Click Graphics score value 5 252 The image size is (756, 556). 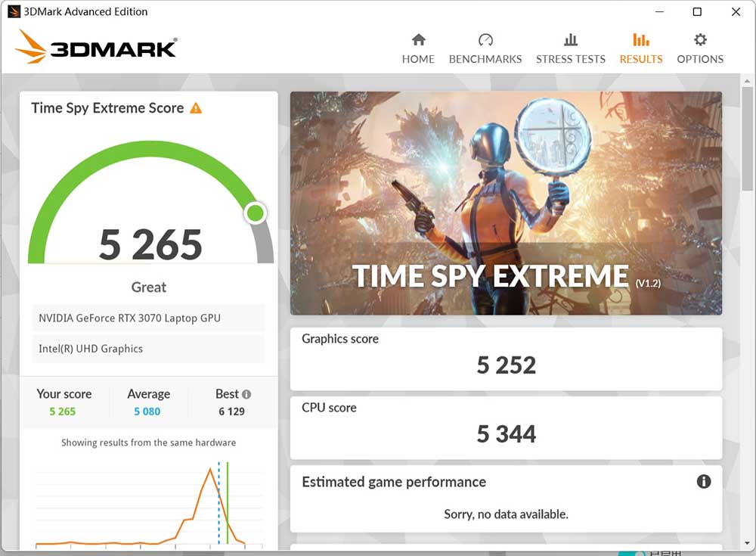[x=507, y=365]
